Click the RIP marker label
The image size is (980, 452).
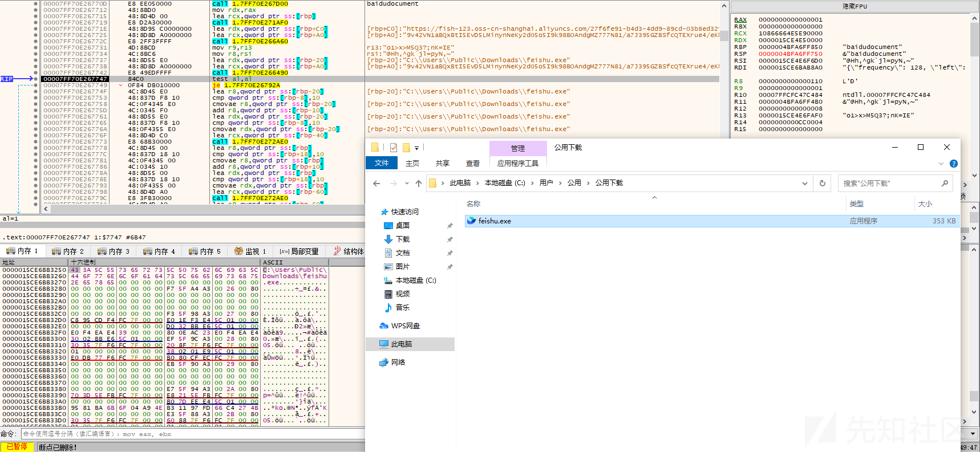tap(6, 79)
